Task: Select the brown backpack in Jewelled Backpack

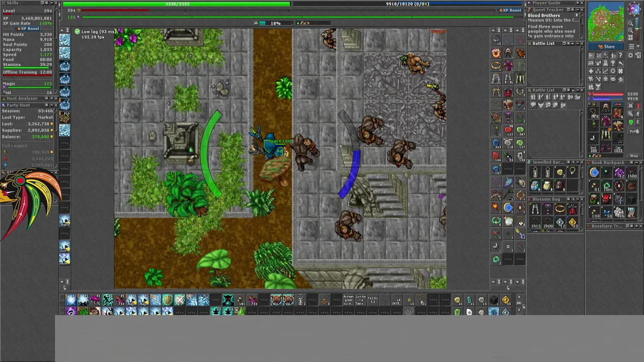Action: pos(559,186)
